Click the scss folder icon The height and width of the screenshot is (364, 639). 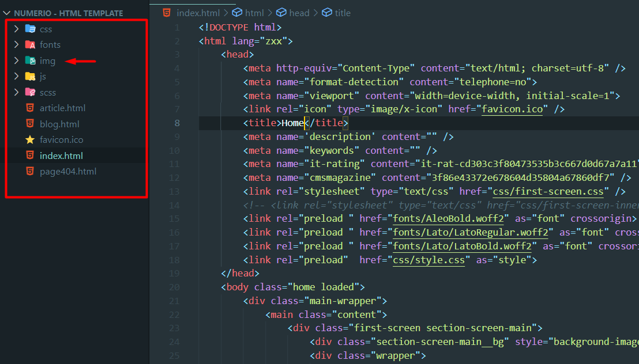(x=30, y=92)
